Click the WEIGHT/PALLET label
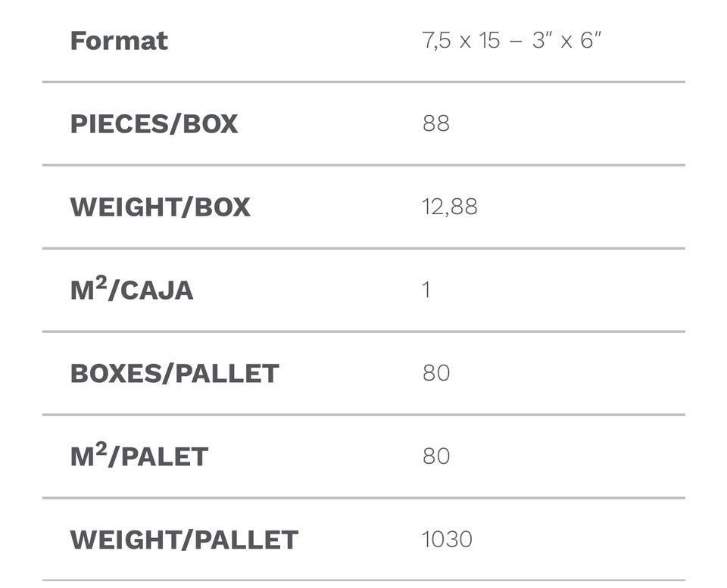Viewport: 727px width, 588px height. (x=184, y=540)
